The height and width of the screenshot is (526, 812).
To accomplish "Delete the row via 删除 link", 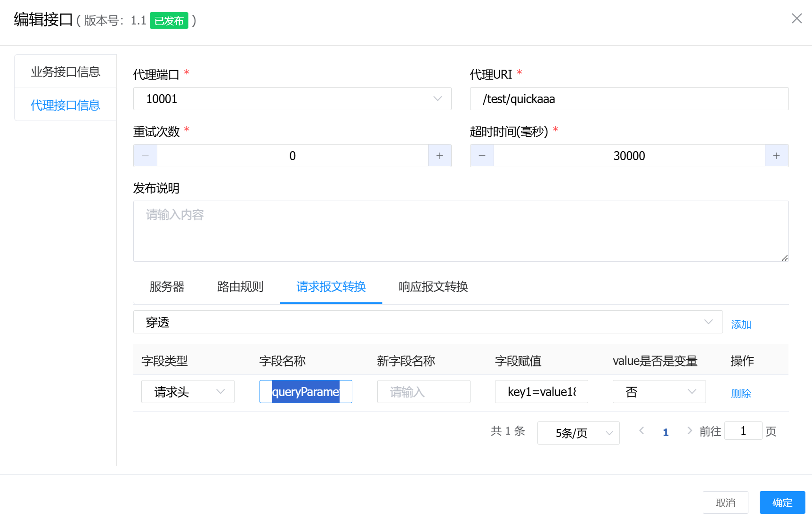I will click(740, 394).
